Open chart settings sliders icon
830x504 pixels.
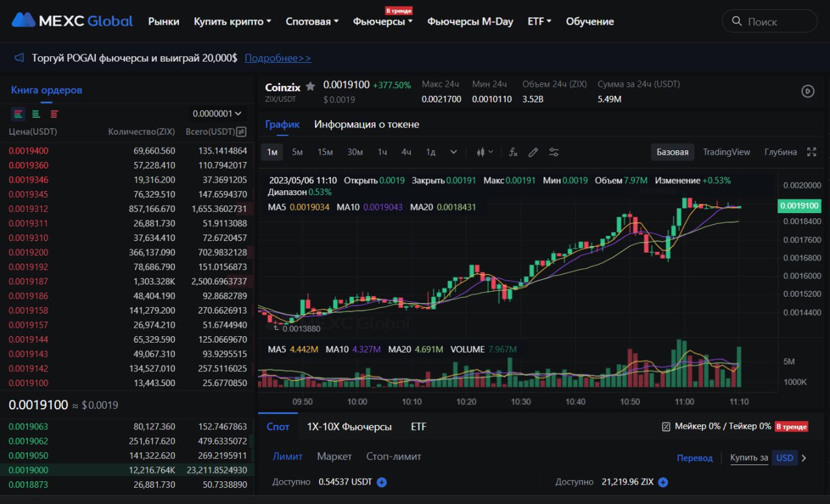[554, 152]
